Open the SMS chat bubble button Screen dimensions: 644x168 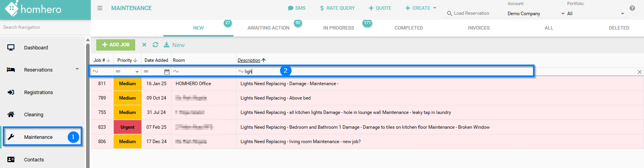296,8
